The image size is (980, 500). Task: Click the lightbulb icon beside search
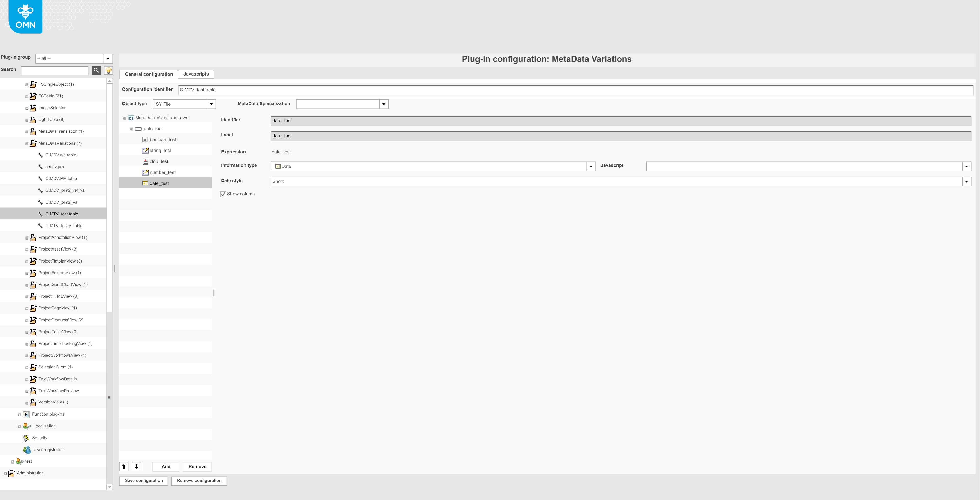tap(108, 70)
